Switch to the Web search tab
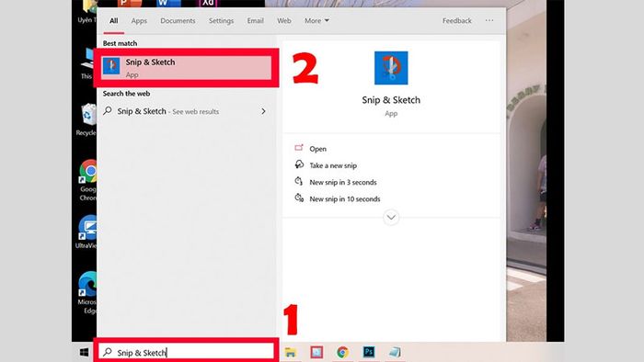 coord(283,20)
